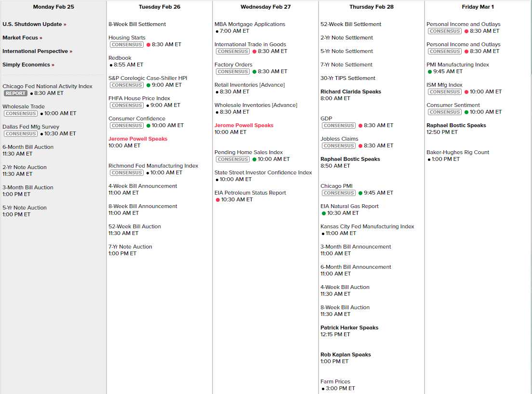
Task: Open the International Perspective link
Action: (37, 51)
